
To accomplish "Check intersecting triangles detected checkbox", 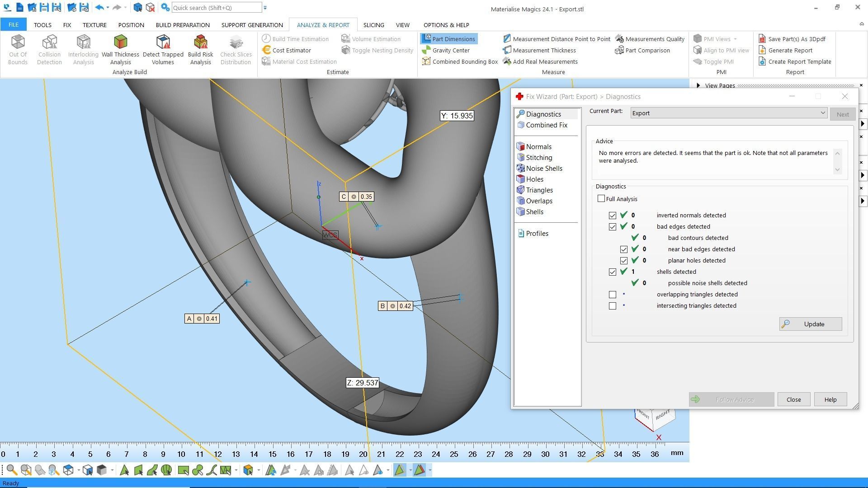I will (613, 306).
